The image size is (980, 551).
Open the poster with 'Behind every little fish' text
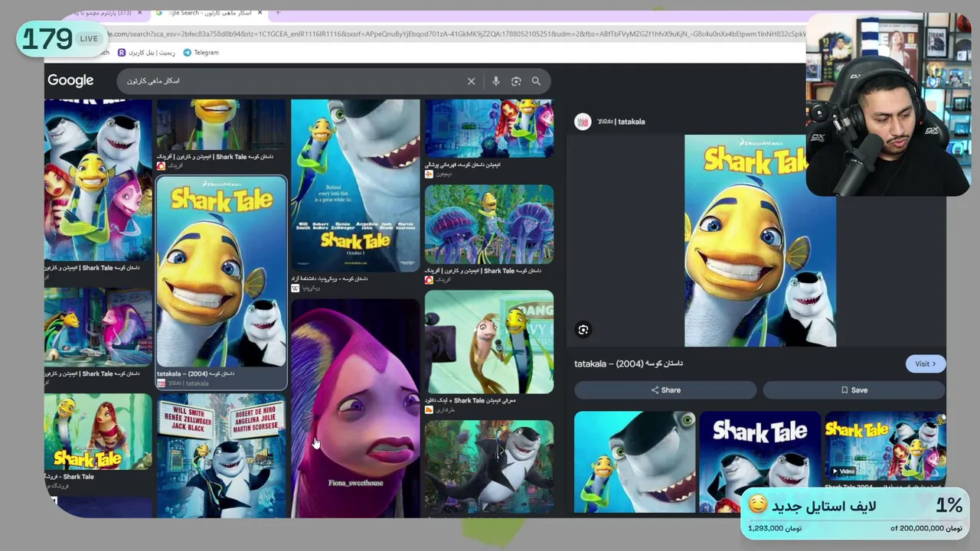point(355,185)
